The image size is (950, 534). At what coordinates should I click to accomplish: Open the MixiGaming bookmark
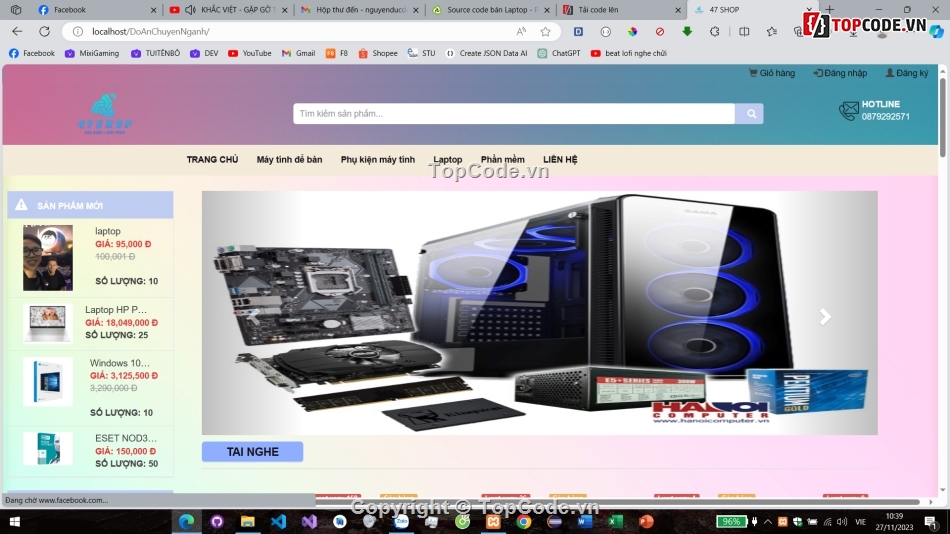tap(92, 53)
